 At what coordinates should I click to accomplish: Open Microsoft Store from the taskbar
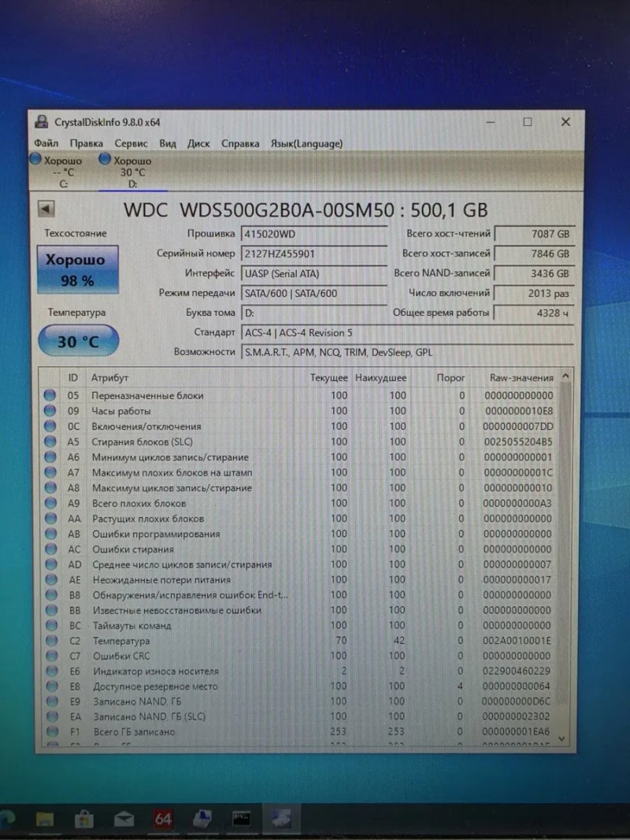83,819
